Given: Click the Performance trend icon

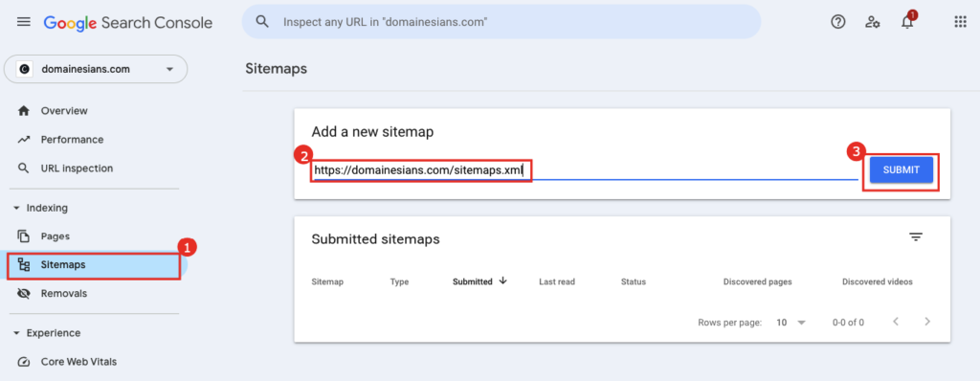Looking at the screenshot, I should coord(24,140).
